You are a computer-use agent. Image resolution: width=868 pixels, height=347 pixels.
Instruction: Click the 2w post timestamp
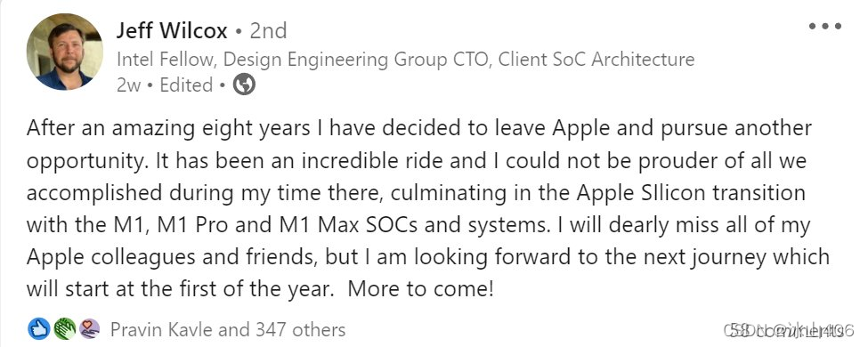pos(128,85)
